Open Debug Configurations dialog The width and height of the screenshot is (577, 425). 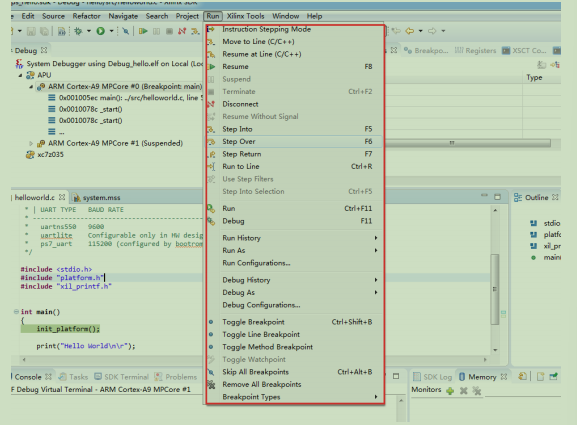pyautogui.click(x=294, y=305)
